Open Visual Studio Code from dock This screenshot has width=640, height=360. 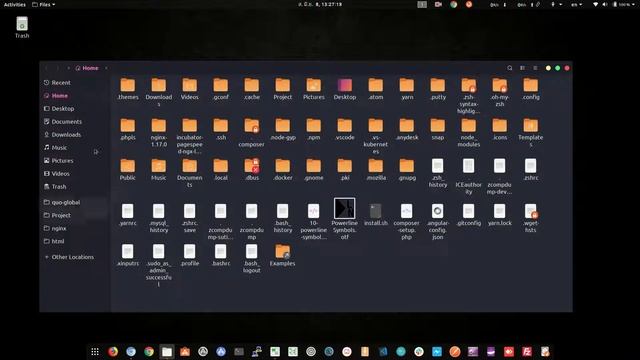pyautogui.click(x=383, y=351)
